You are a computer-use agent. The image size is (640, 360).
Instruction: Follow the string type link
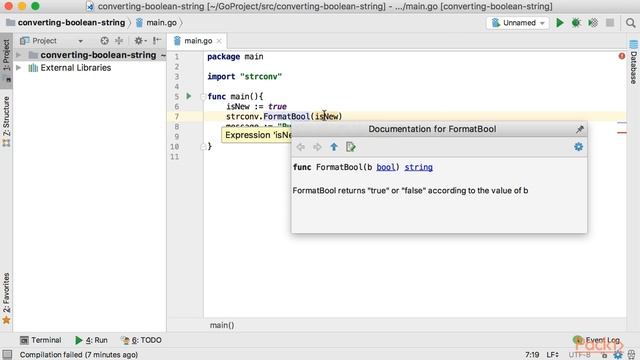[x=418, y=167]
